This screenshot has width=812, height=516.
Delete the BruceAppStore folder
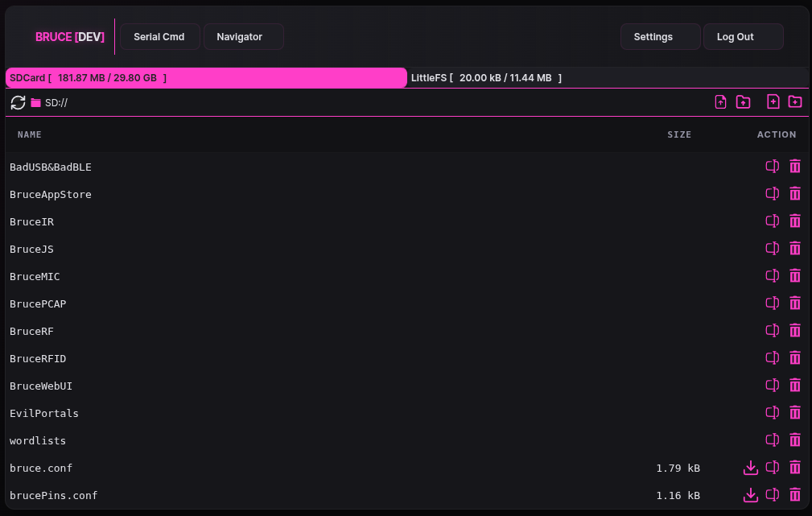click(795, 194)
